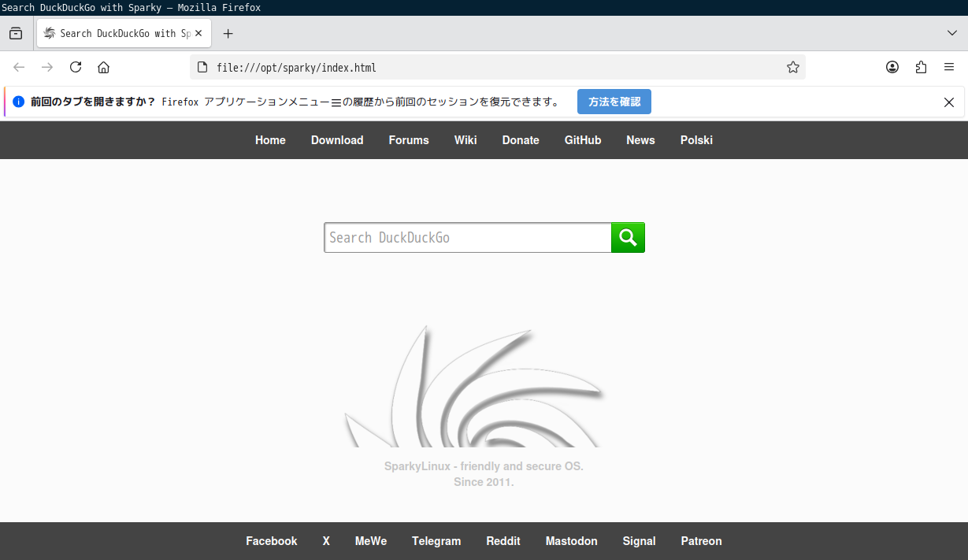Select the Search DuckDuckGo with Sparky tab
968x560 pixels.
(124, 33)
